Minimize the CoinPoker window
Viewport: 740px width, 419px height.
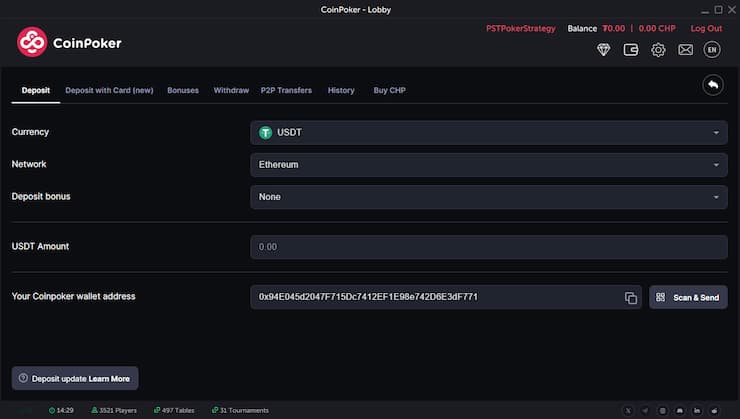(x=705, y=10)
